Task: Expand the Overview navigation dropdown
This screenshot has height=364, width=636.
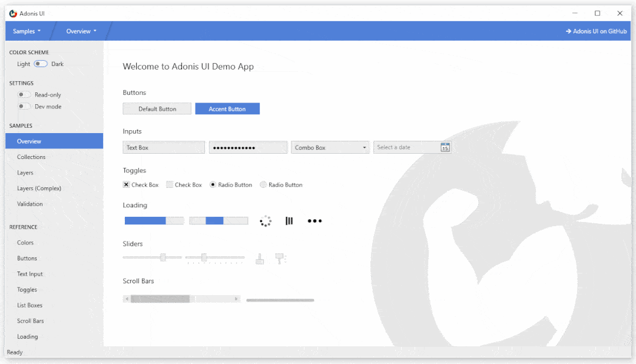Action: point(81,31)
